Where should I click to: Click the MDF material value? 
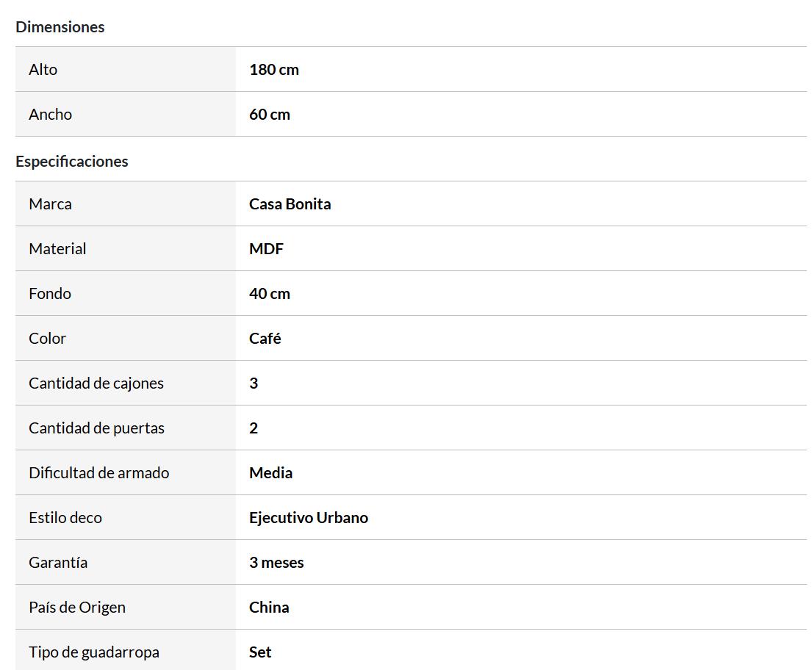(x=266, y=249)
